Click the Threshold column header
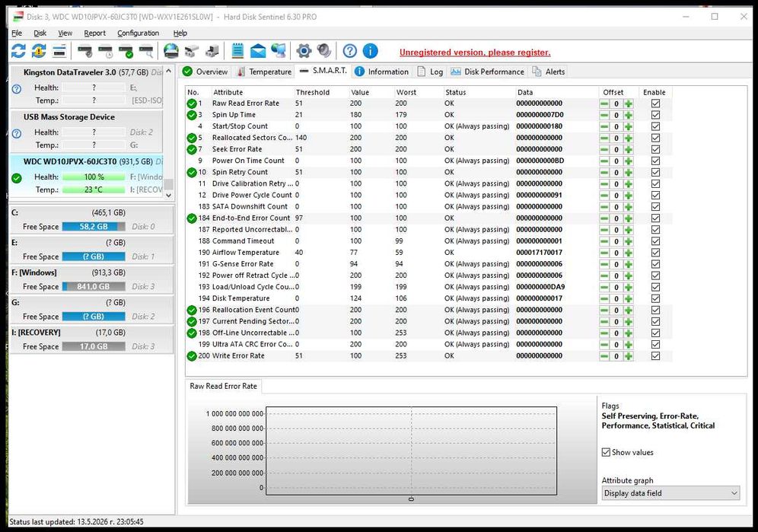Viewport: 758px width, 532px height. 321,92
